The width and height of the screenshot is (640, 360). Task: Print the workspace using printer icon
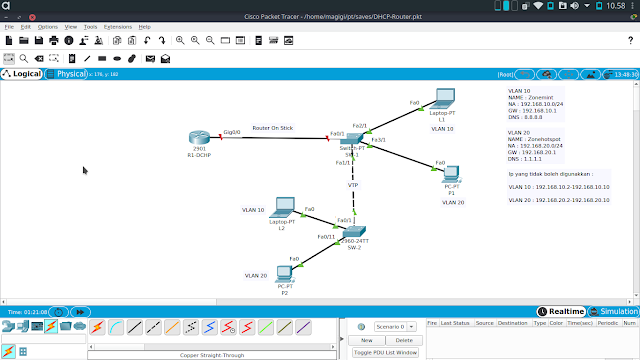pos(54,40)
